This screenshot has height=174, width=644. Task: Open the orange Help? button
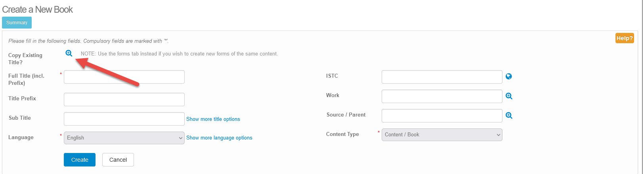[625, 38]
